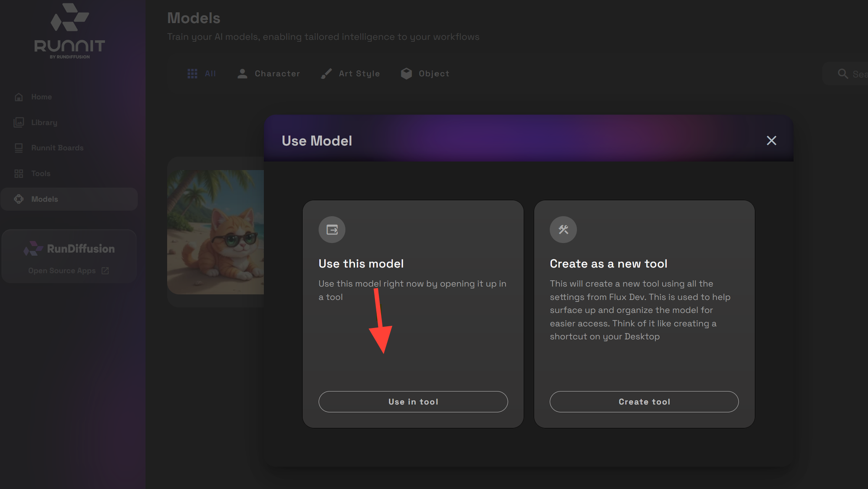The height and width of the screenshot is (489, 868).
Task: Click the export icon on Use this model card
Action: pyautogui.click(x=332, y=230)
